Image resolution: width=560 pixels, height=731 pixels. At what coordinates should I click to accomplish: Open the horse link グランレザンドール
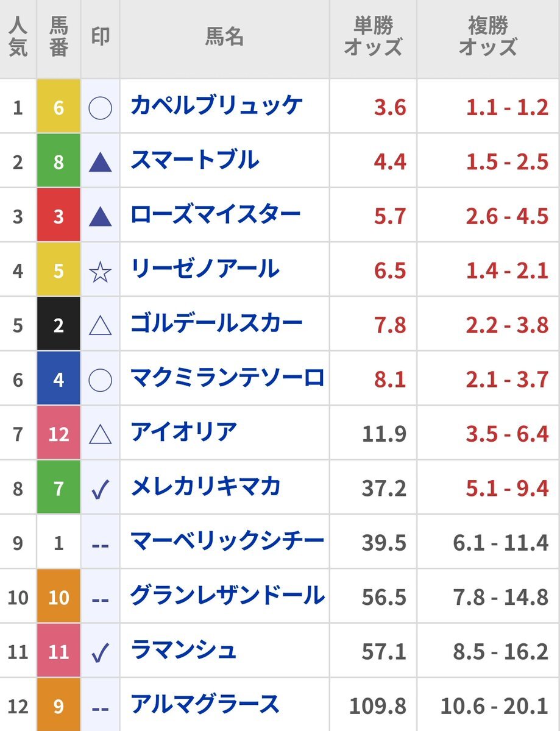coord(227,595)
